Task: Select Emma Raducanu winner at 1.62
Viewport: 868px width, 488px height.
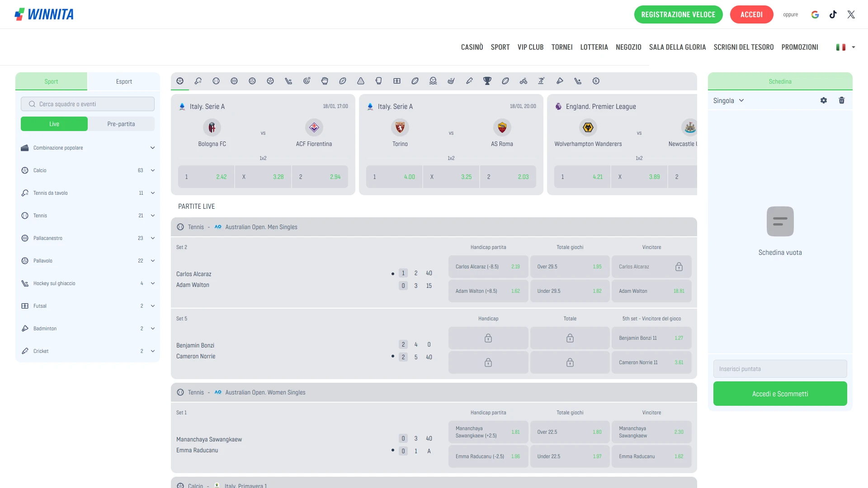Action: [x=651, y=456]
